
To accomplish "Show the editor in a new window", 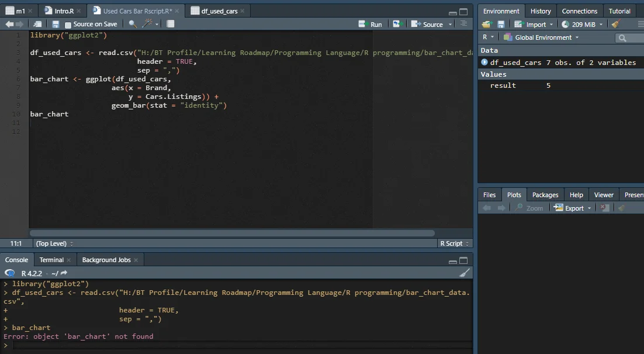I will point(37,24).
